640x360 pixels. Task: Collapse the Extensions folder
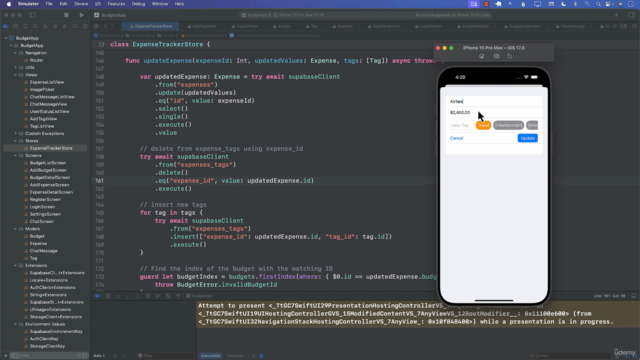click(16, 265)
